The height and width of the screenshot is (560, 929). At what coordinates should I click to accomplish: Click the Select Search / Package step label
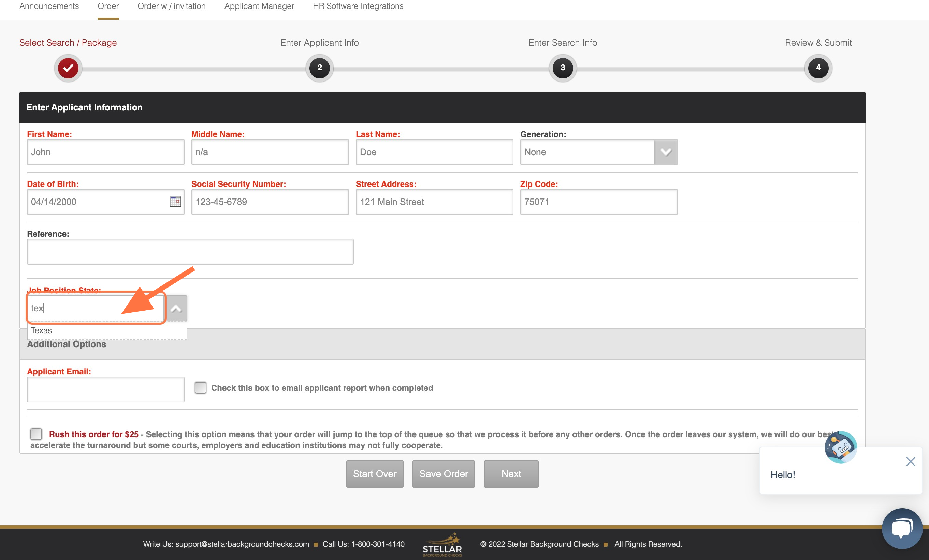[68, 43]
